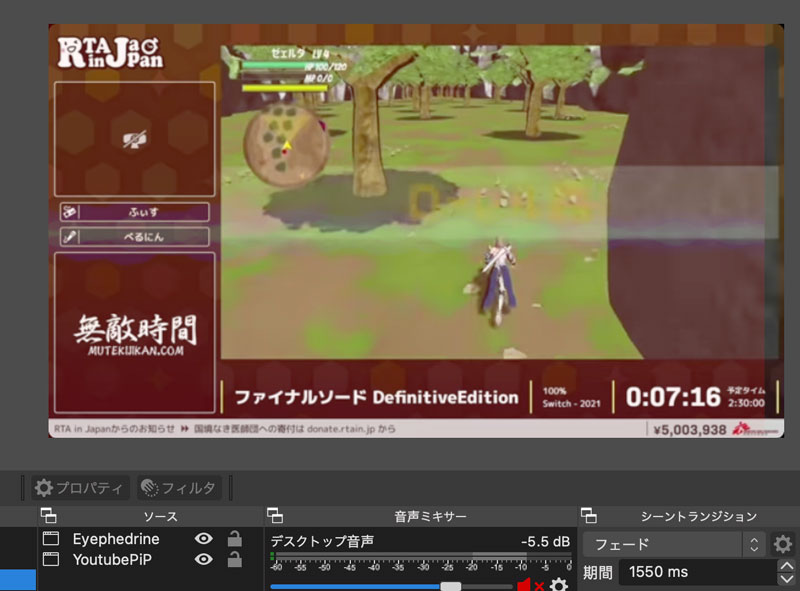Click the Eyephedrine window source icon
The image size is (800, 591).
(x=52, y=539)
